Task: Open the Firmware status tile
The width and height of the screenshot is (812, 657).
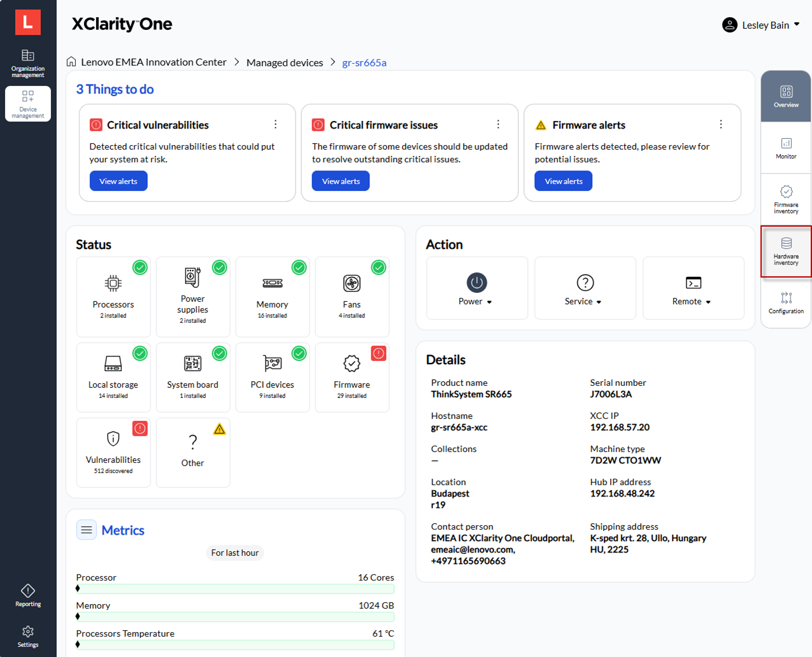Action: coord(352,377)
